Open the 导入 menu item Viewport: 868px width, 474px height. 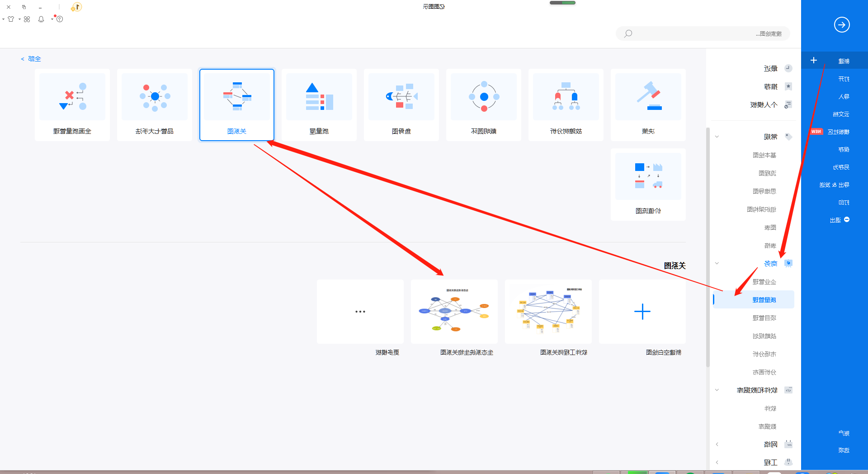[x=844, y=97]
